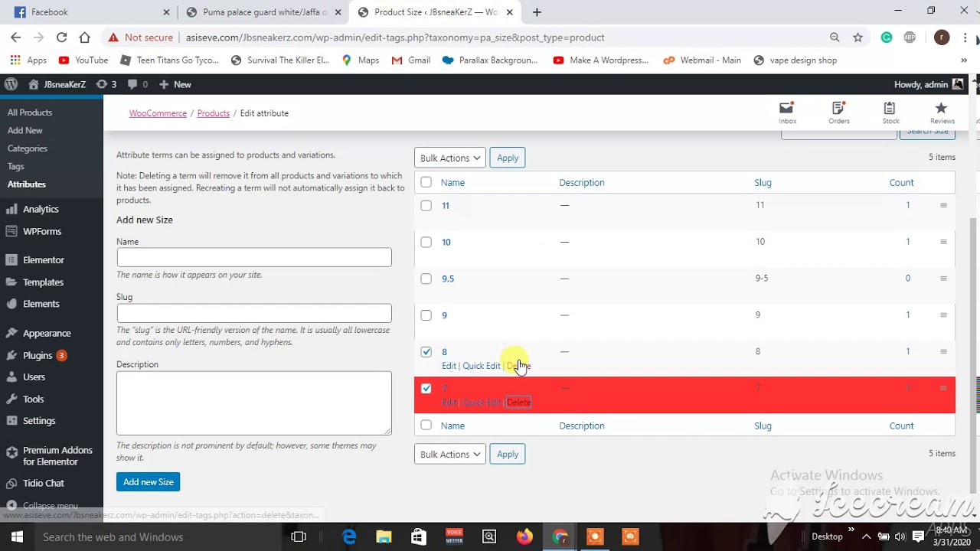
Task: Open the Reviews star icon
Action: pyautogui.click(x=942, y=112)
